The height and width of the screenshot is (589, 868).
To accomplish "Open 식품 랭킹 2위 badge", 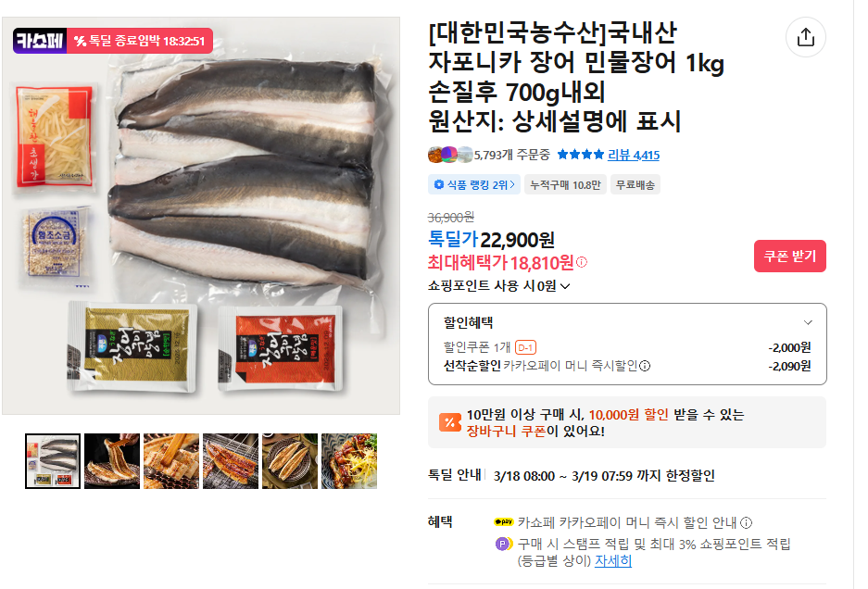I will pyautogui.click(x=474, y=185).
